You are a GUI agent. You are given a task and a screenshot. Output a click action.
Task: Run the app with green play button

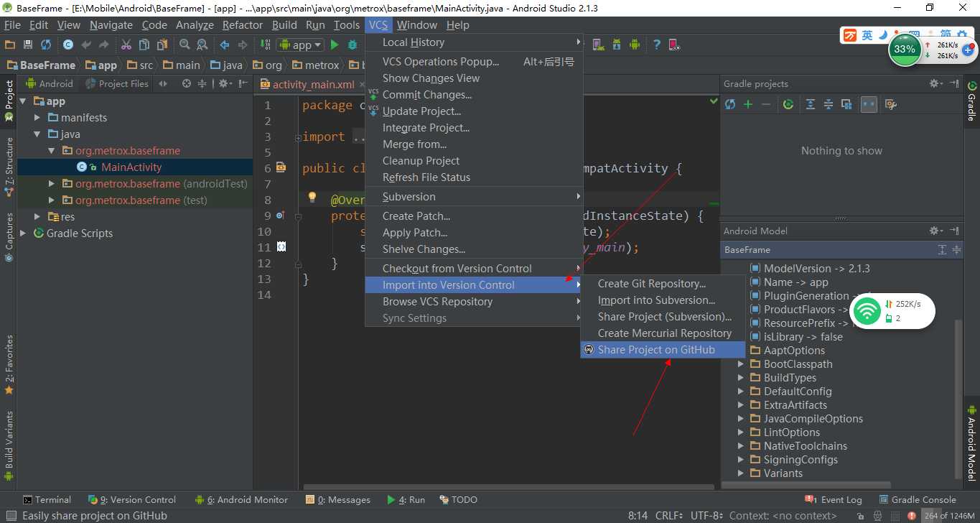pyautogui.click(x=334, y=45)
